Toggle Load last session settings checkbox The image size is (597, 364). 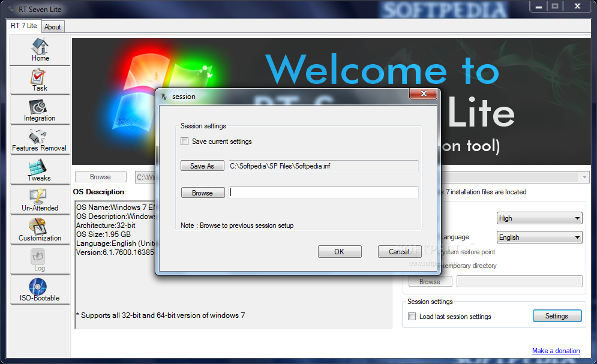[412, 317]
